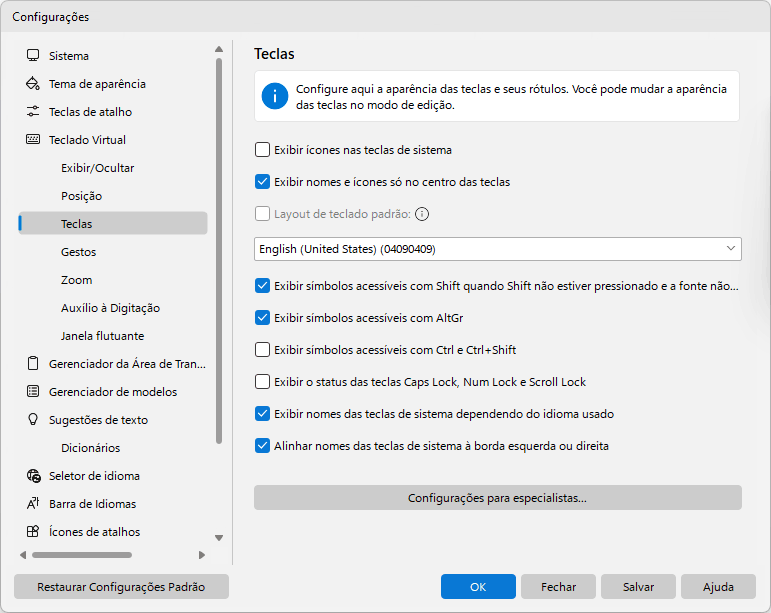Click the Configurações para especialistas button
771x613 pixels.
498,497
